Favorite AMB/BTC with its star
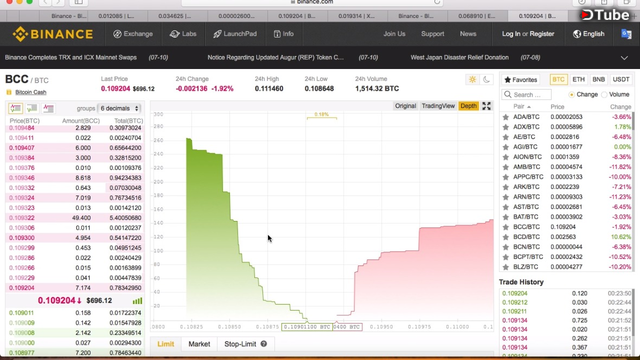 tap(506, 167)
